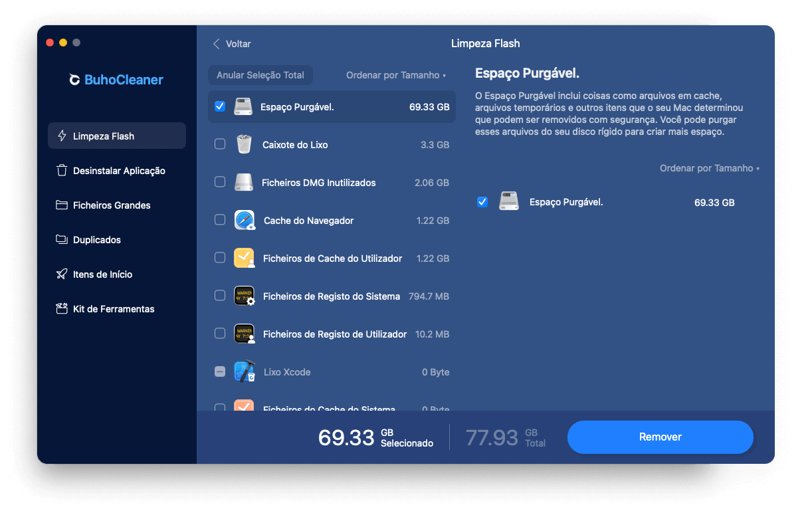The image size is (812, 513).
Task: Uncheck Espaço Purgável in the category list
Action: tap(220, 106)
